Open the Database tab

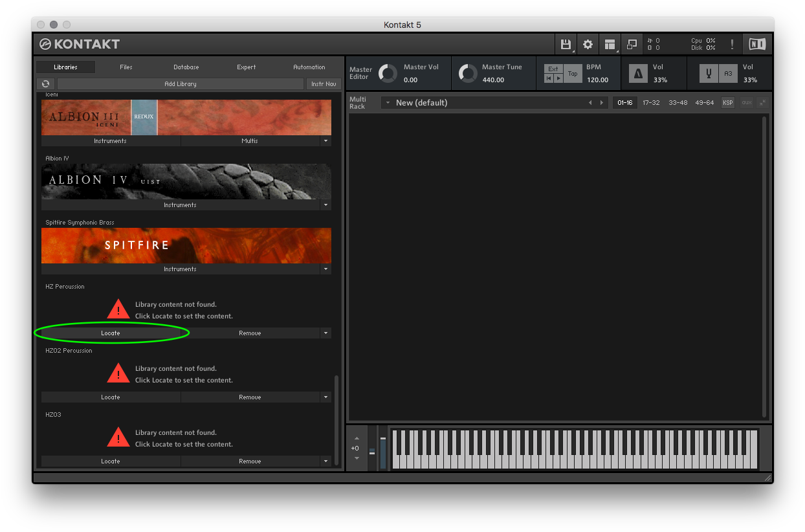tap(186, 67)
